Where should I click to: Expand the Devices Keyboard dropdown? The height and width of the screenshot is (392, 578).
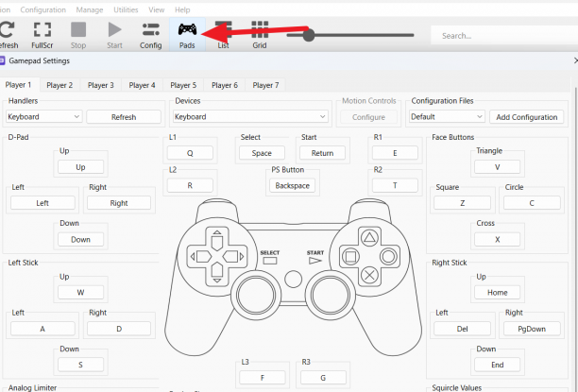[x=250, y=117]
